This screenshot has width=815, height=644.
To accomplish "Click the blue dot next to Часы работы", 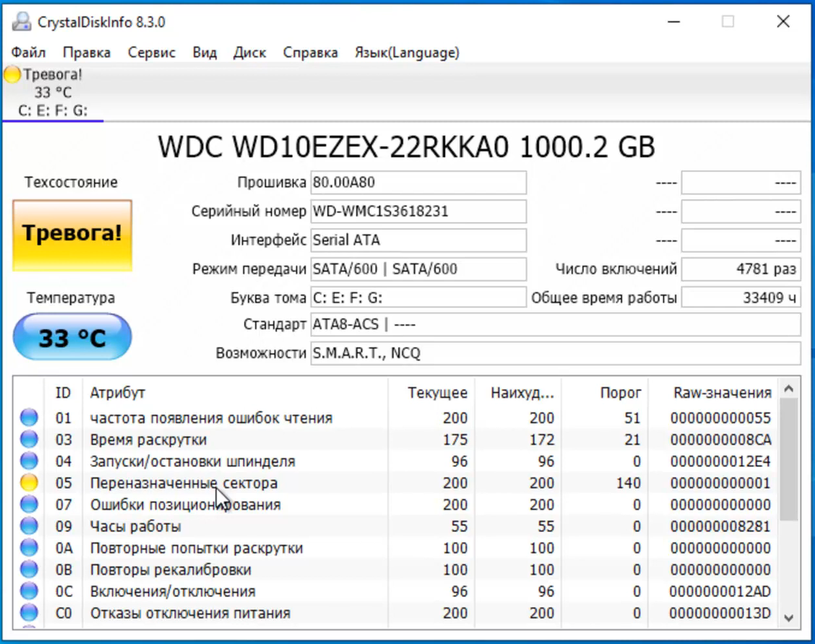I will [x=29, y=526].
